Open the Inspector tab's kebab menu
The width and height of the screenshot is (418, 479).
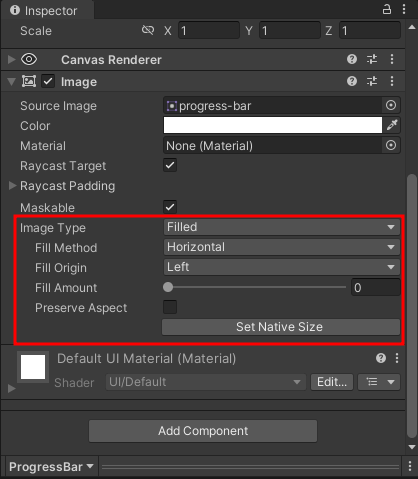[x=404, y=9]
